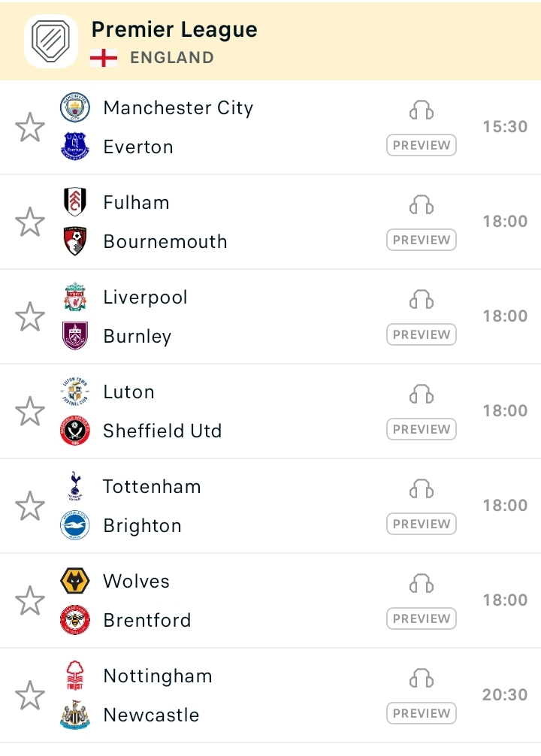Open PREVIEW for Fulham vs Bournemouth
Screen dimensions: 541x756
point(422,240)
